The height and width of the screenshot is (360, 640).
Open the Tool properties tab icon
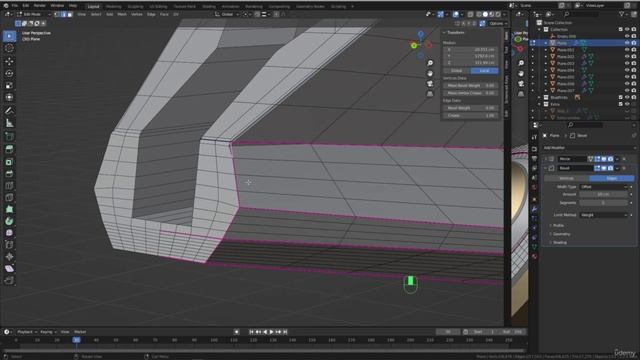pos(534,137)
